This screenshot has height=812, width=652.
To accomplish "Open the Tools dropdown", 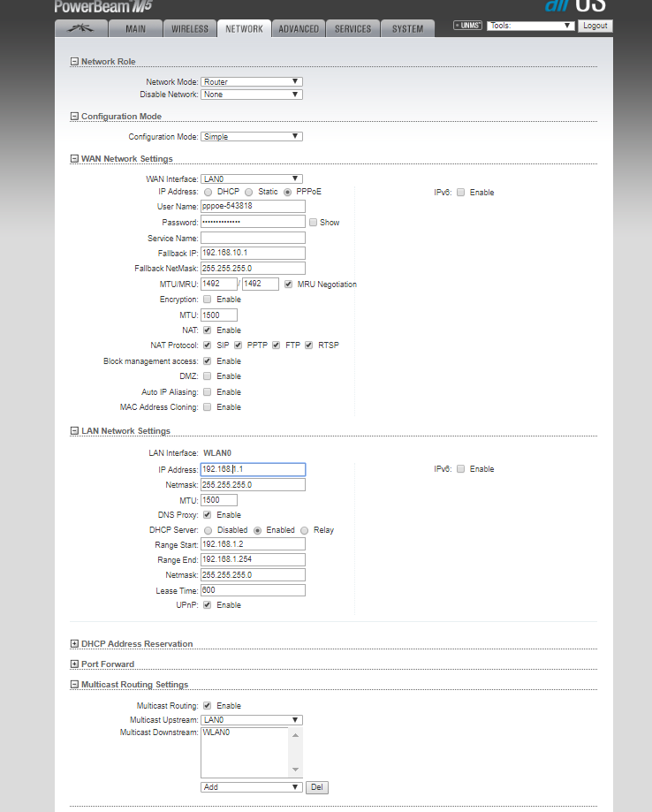I will click(x=530, y=26).
